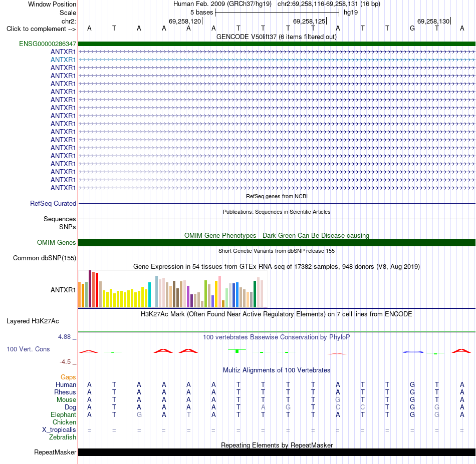This screenshot has height=464, width=476.
Task: Open the GTEx Gene Expression track title
Action: pos(277,267)
